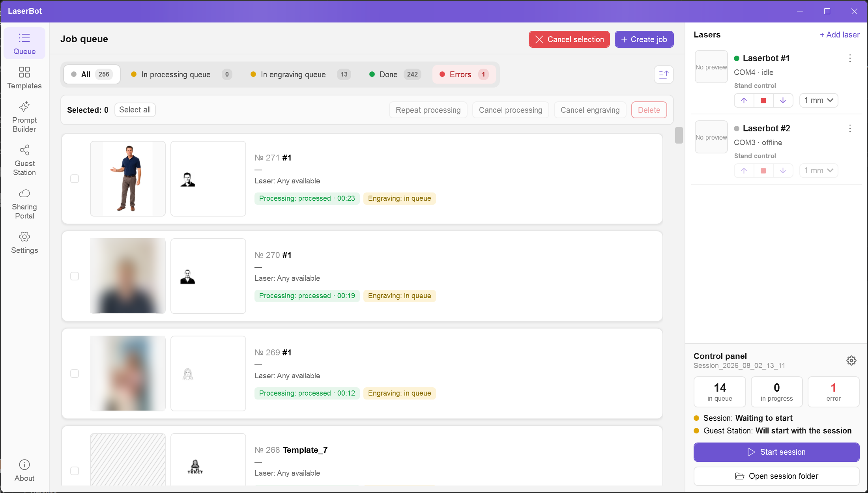Open Laserbot #1 more options menu

pos(850,58)
